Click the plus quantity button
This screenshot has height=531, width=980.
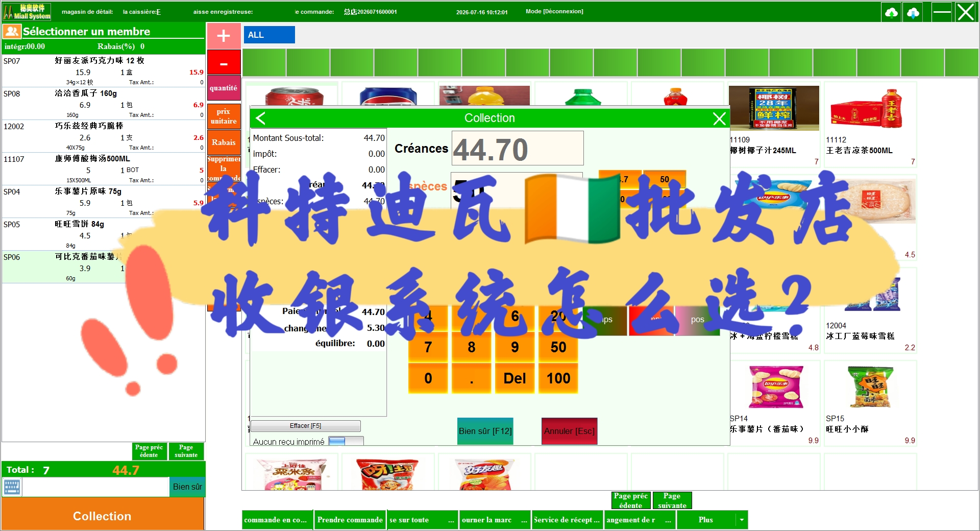coord(224,36)
